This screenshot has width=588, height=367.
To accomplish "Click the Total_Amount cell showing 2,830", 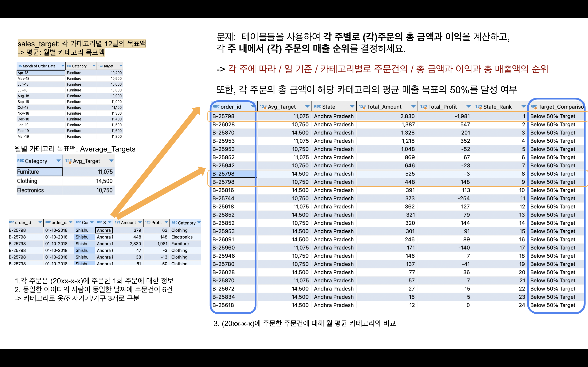I will [407, 116].
